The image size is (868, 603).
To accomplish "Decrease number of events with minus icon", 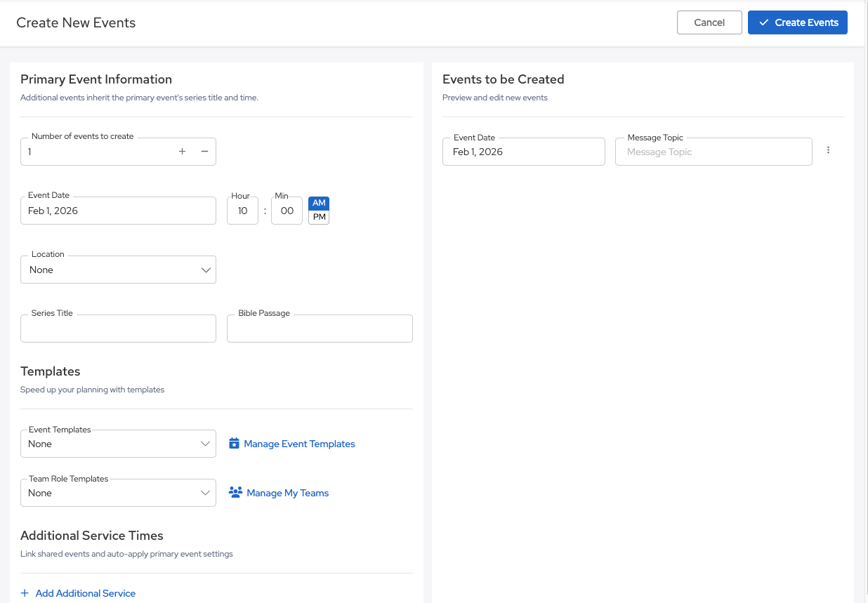I will pyautogui.click(x=204, y=152).
